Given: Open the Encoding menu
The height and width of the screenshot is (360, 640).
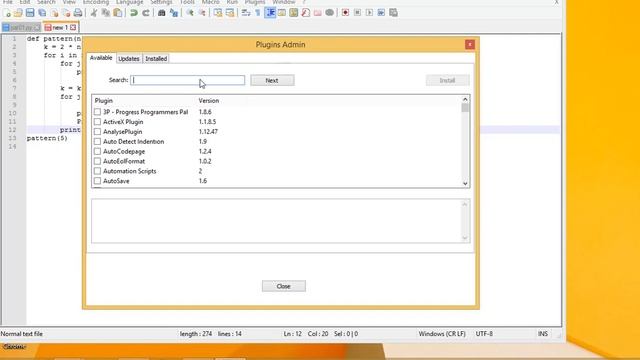Looking at the screenshot, I should (x=96, y=2).
